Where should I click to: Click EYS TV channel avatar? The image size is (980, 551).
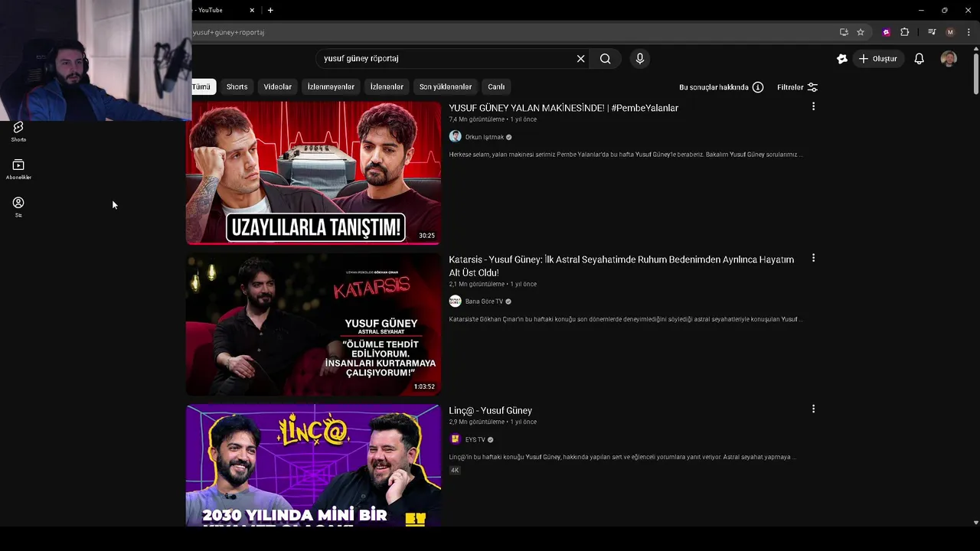pos(455,439)
